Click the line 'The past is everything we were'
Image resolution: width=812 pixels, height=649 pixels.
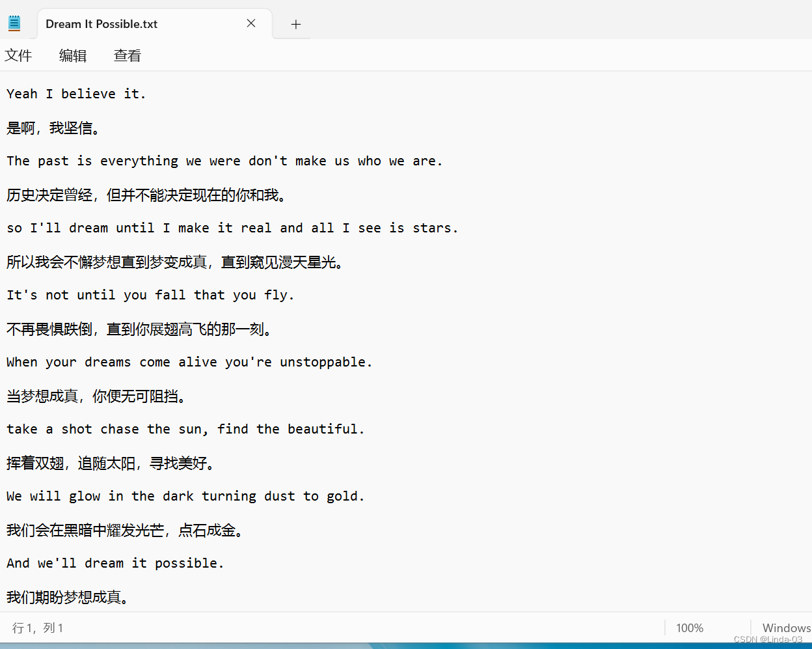coord(224,161)
